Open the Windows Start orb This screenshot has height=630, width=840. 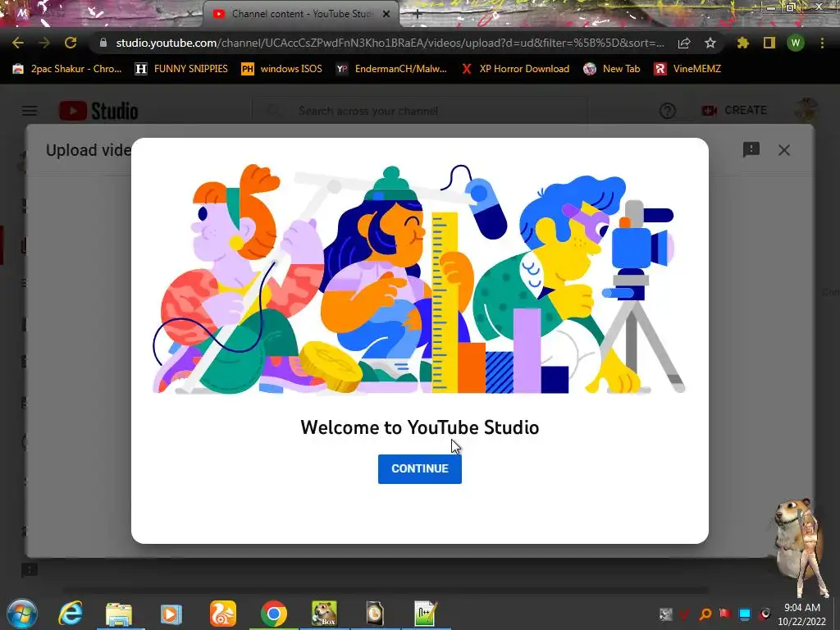[21, 614]
